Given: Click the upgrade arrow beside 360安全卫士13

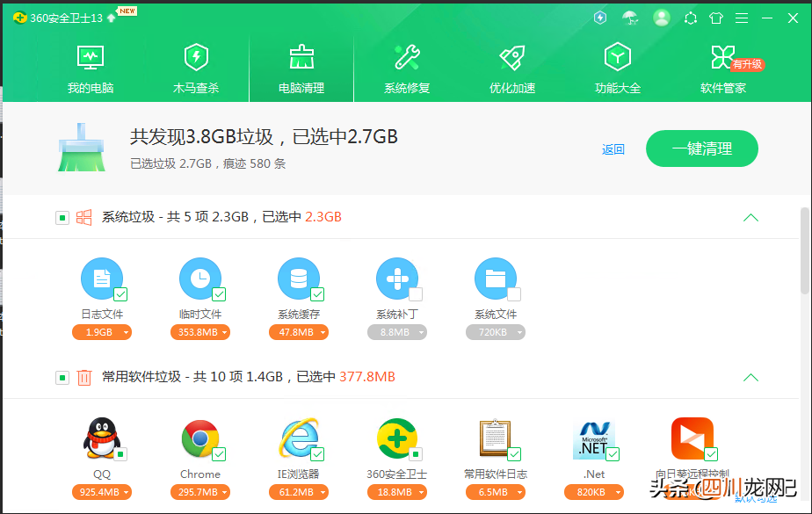Looking at the screenshot, I should pos(111,18).
